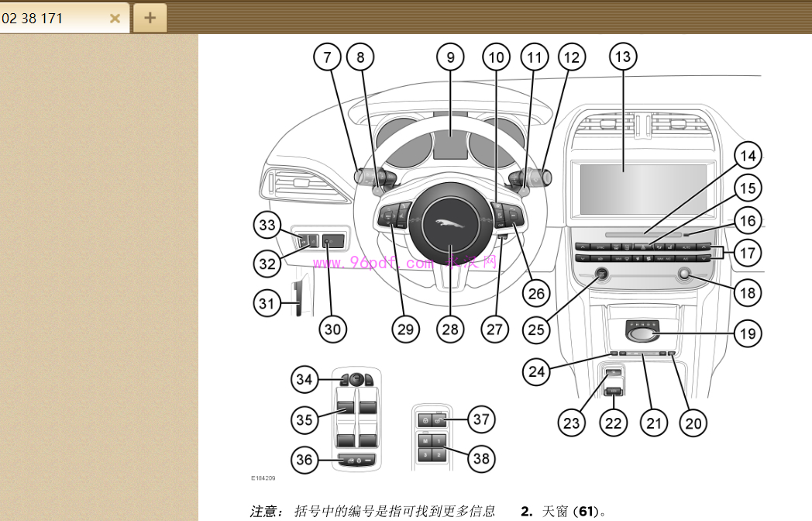Open a new tab with the plus button
812x521 pixels.
[150, 18]
